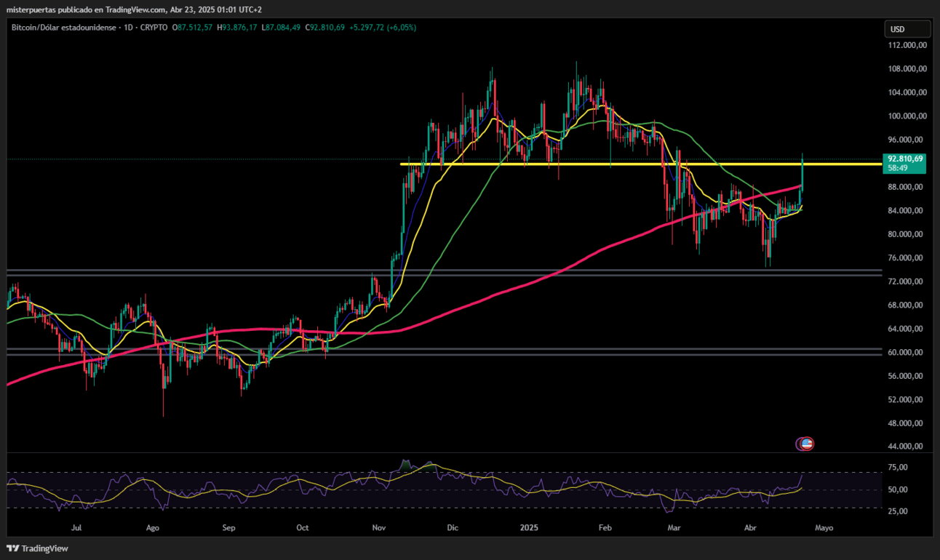Click the Ago label on the time axis
Screen dimensions: 940x560
click(x=153, y=528)
